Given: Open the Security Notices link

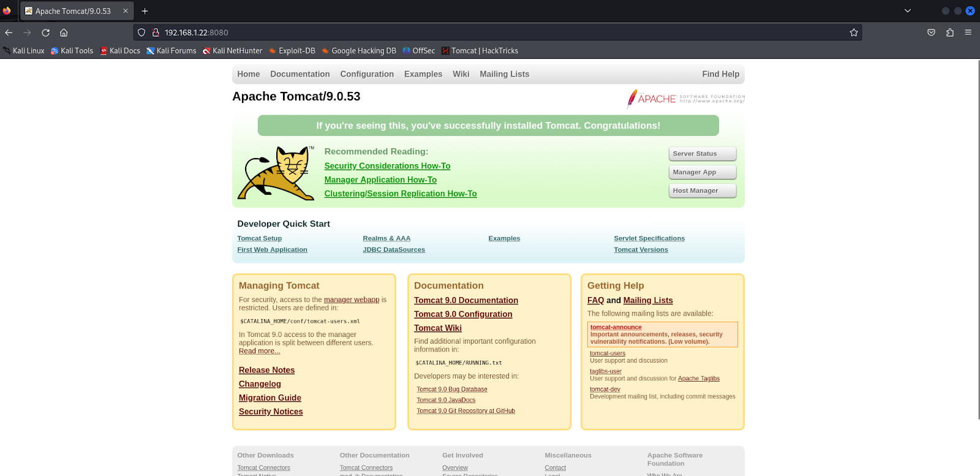Looking at the screenshot, I should (271, 412).
